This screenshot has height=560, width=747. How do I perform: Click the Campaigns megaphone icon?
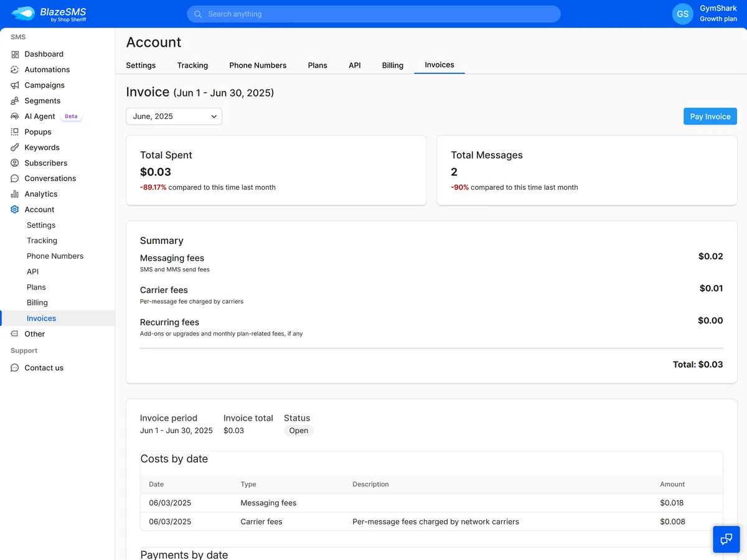(x=14, y=85)
